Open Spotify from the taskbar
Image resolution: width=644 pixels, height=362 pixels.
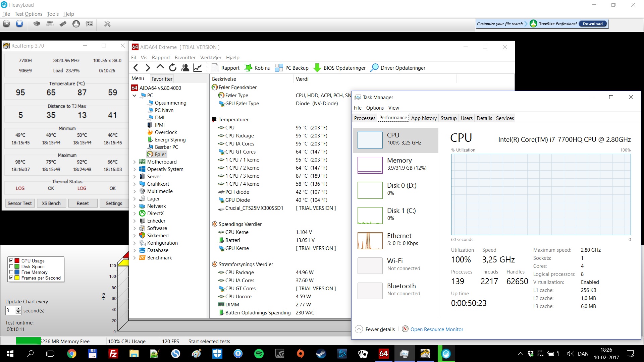(x=259, y=354)
